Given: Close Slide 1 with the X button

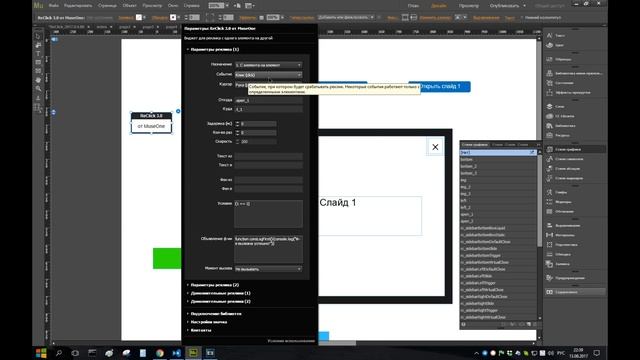Looking at the screenshot, I should tap(435, 147).
